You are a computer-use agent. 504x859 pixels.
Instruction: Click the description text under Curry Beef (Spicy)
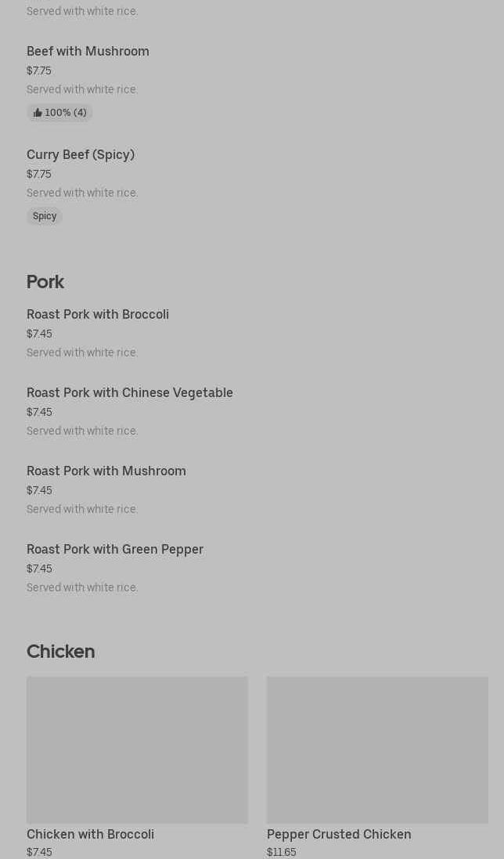pos(82,193)
